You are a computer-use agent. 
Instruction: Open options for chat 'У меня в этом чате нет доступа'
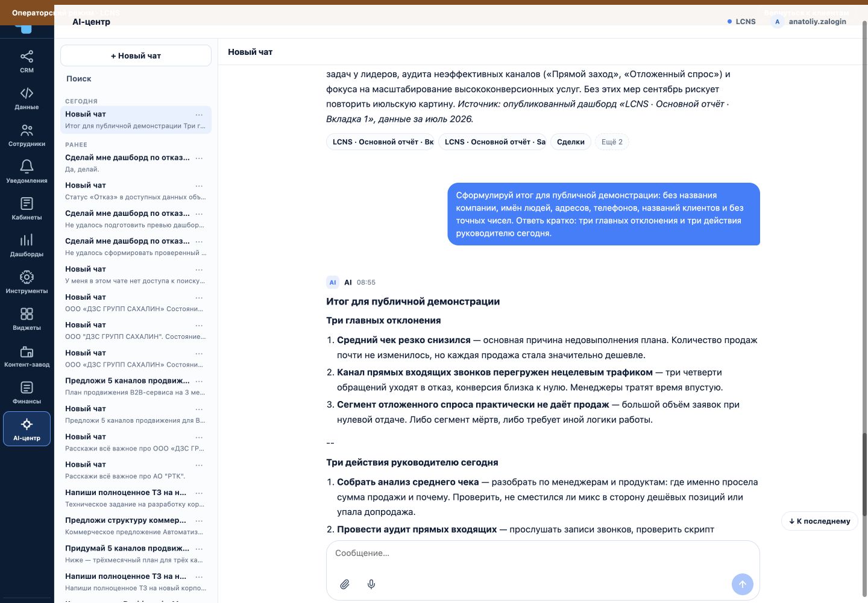click(x=199, y=270)
